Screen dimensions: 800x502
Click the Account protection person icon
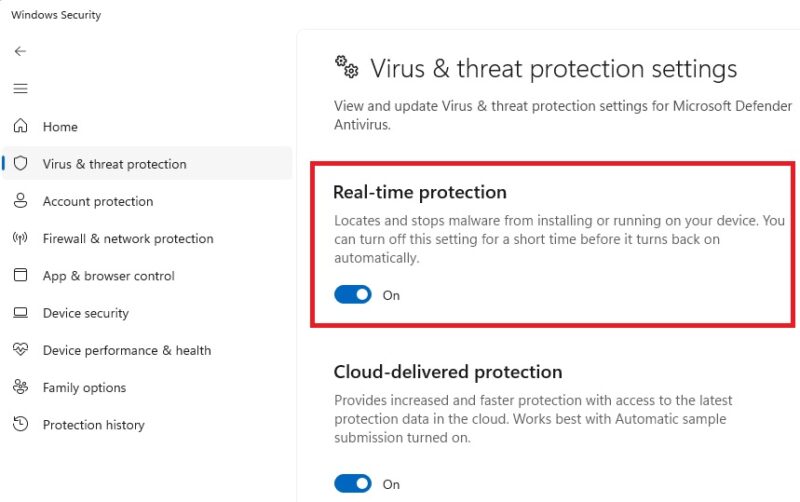click(20, 200)
